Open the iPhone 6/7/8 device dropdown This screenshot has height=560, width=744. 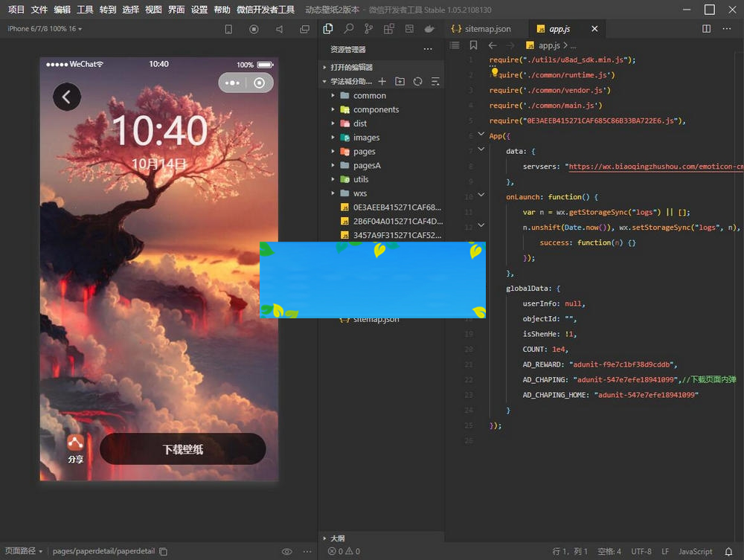point(45,29)
